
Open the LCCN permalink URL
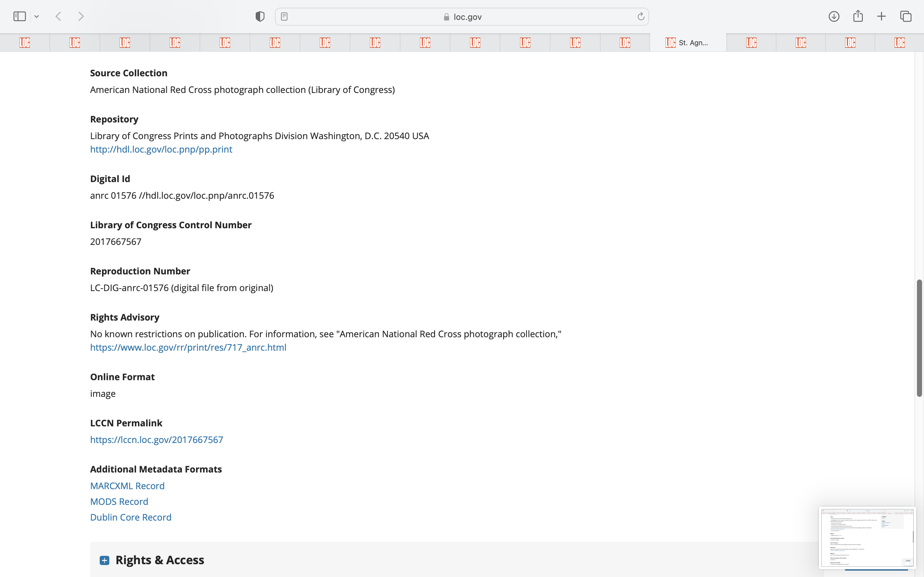tap(156, 439)
